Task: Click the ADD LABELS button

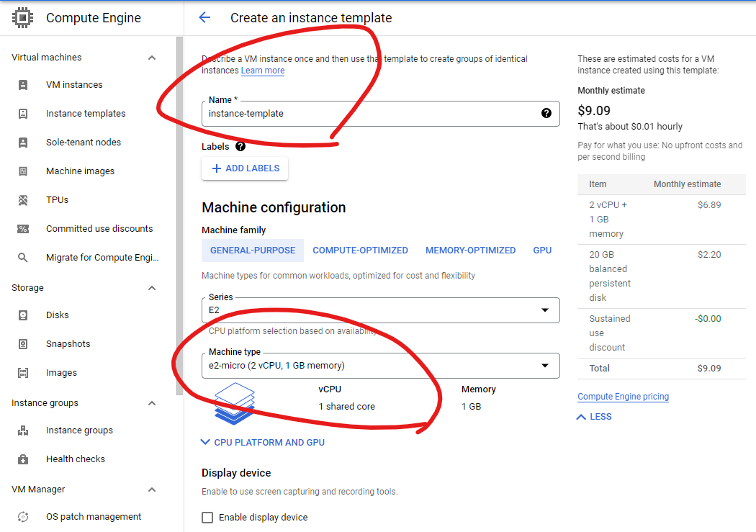Action: [245, 168]
